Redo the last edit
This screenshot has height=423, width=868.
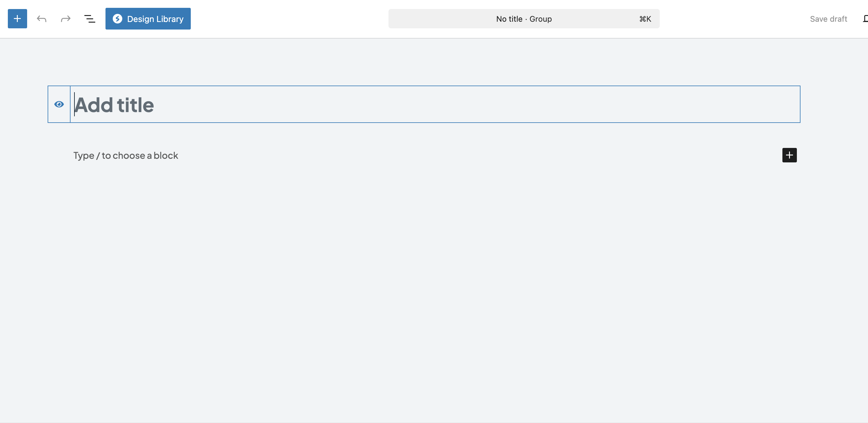pyautogui.click(x=65, y=19)
